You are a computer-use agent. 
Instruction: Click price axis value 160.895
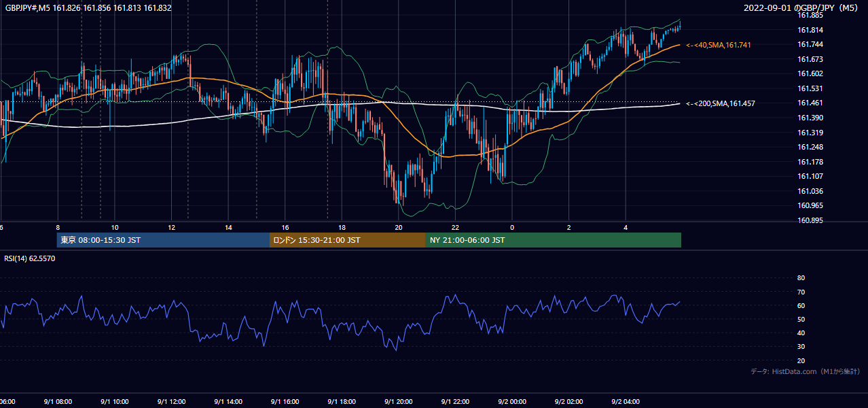click(x=810, y=220)
